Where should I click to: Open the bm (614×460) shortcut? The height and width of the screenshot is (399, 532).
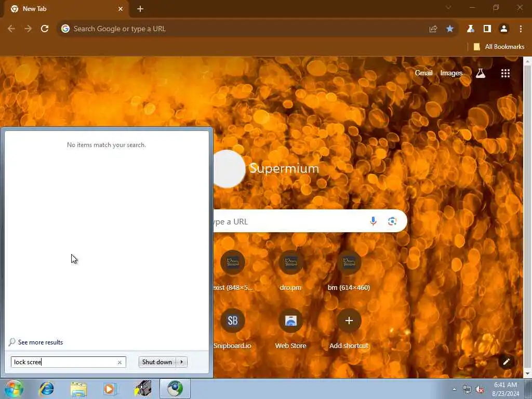(x=349, y=271)
